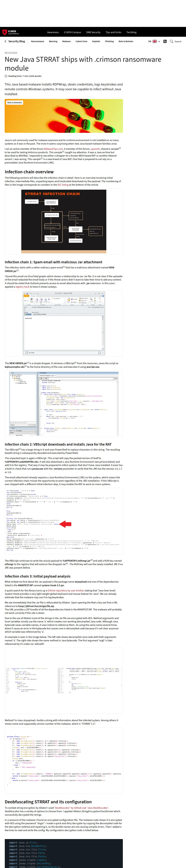This screenshot has height=868, width=186.
Task: Open the Awareness menu
Action: (53, 32)
